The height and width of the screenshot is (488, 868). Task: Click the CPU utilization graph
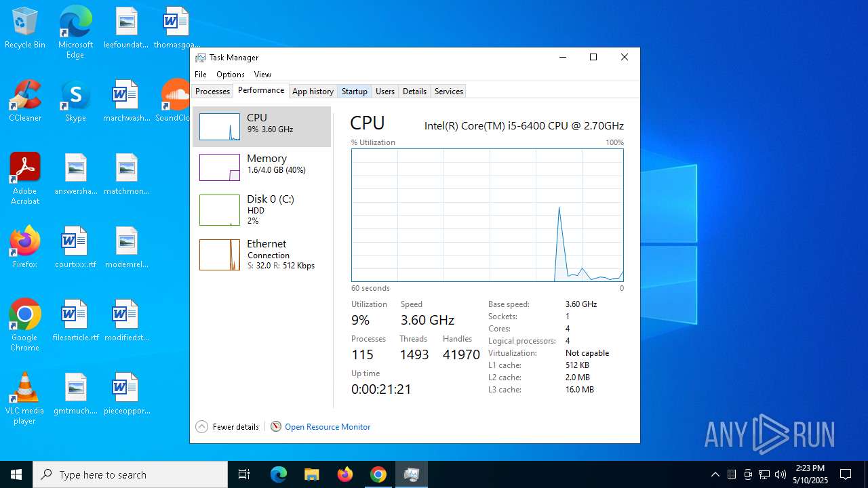[488, 216]
